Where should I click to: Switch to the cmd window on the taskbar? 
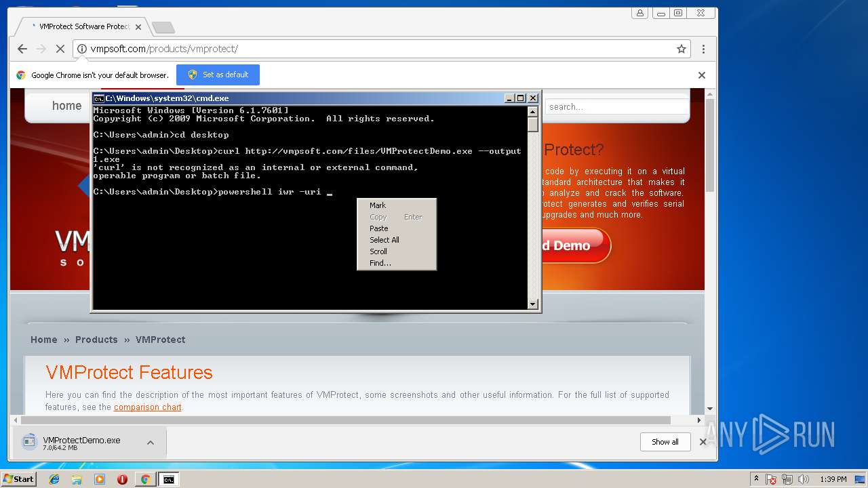point(168,479)
